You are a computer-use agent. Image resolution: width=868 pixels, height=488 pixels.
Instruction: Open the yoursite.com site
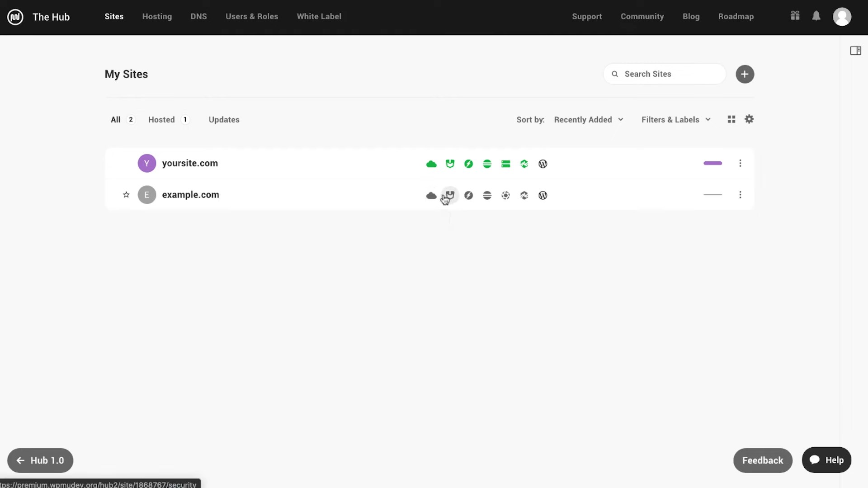pyautogui.click(x=190, y=163)
